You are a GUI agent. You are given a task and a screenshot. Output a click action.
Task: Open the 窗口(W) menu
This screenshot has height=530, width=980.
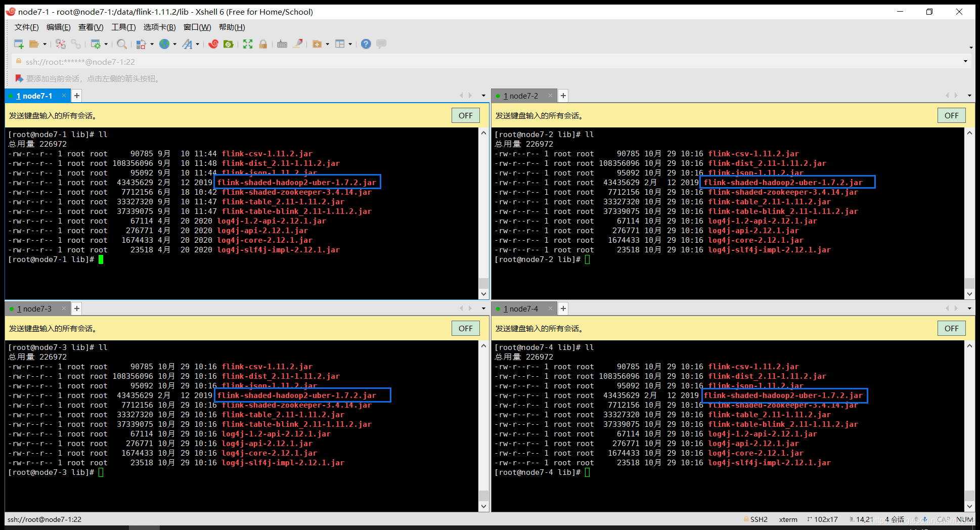197,27
